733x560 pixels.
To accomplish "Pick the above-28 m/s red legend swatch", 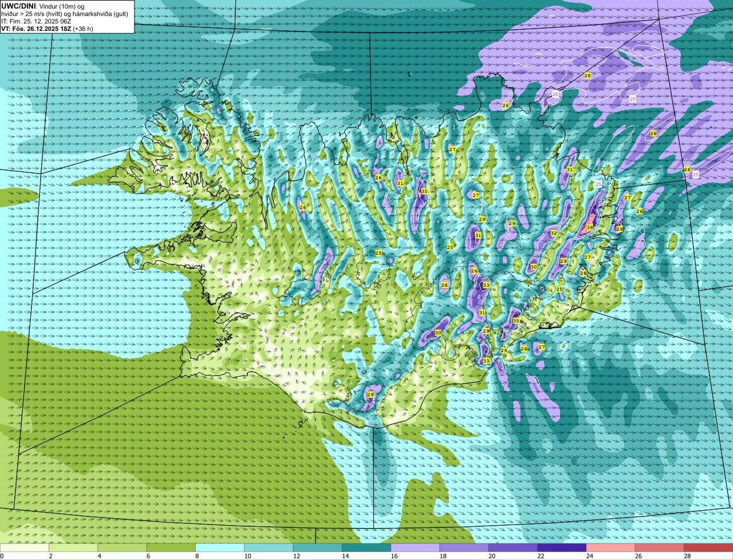I will point(708,547).
